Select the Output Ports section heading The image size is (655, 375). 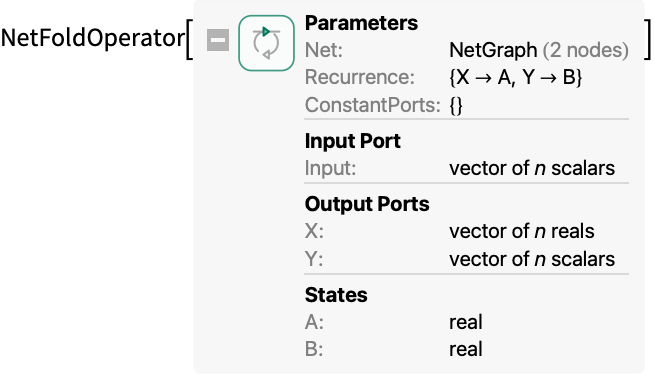(x=367, y=204)
